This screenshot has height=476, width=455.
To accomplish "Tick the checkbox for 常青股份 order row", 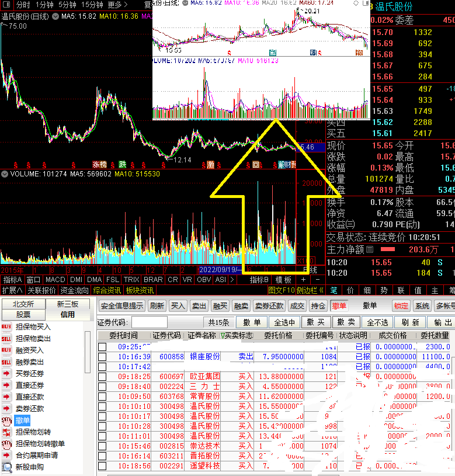I will [x=102, y=397].
